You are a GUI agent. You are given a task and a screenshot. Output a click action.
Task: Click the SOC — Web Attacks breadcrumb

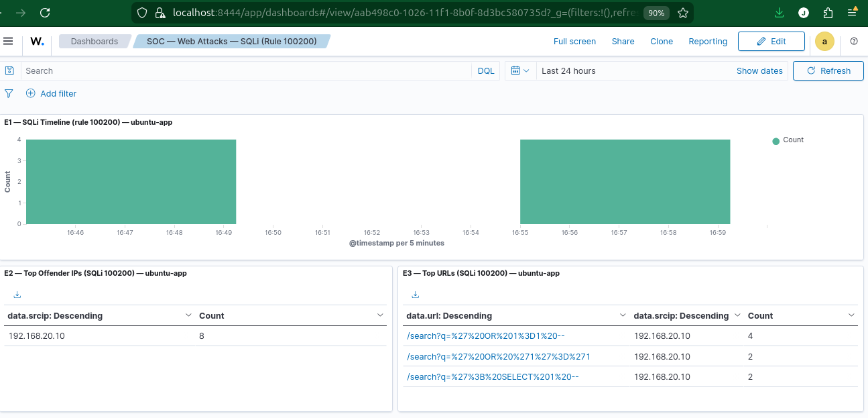point(232,41)
